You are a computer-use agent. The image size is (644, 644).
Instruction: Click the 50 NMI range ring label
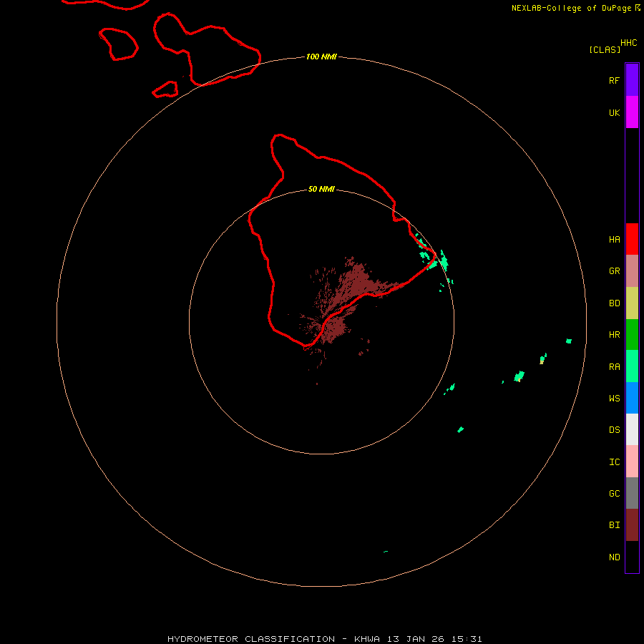[x=321, y=189]
